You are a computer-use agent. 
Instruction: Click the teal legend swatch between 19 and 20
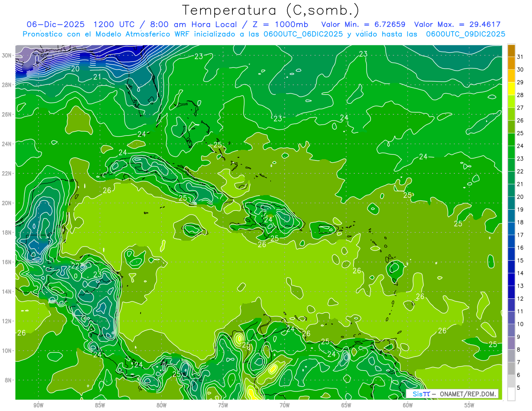click(511, 203)
